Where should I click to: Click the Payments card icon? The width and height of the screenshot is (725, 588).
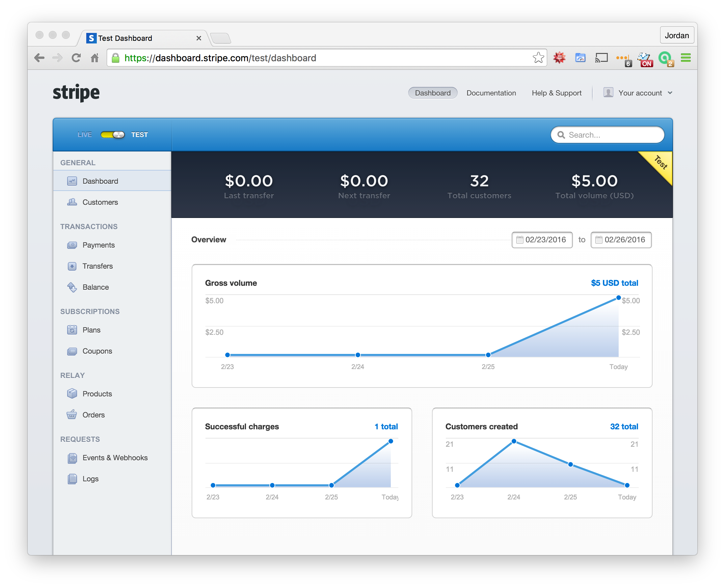tap(72, 245)
